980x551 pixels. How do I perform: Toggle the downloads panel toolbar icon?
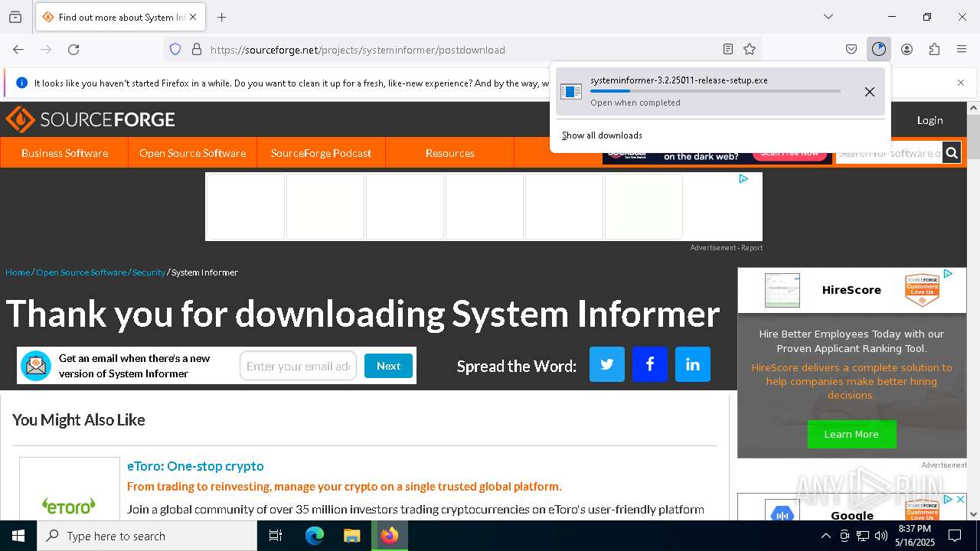coord(879,49)
